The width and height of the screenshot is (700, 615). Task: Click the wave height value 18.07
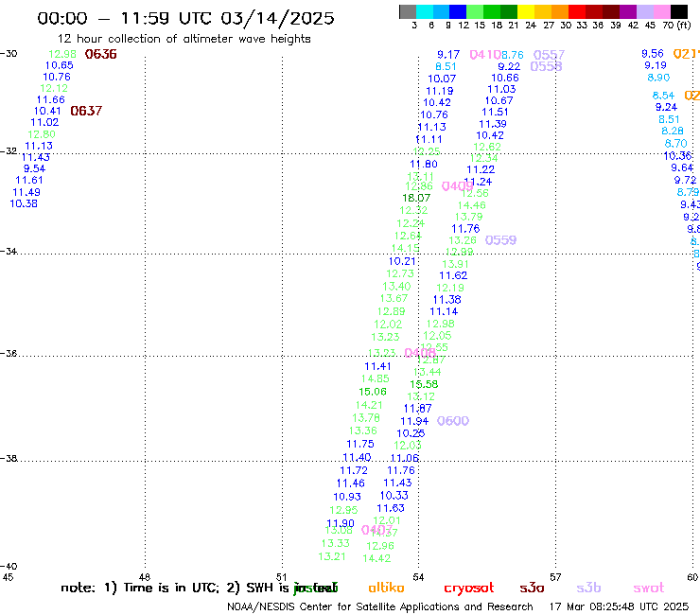point(416,198)
